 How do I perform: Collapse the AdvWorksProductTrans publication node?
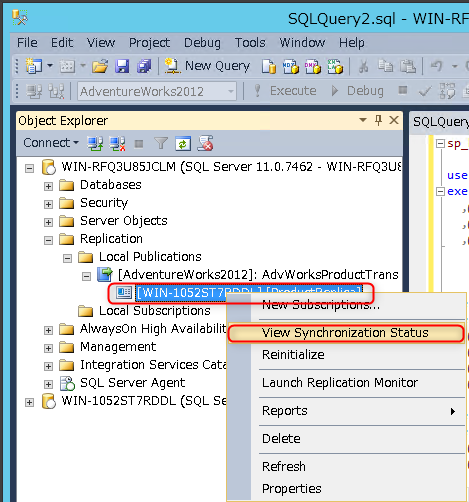point(86,276)
